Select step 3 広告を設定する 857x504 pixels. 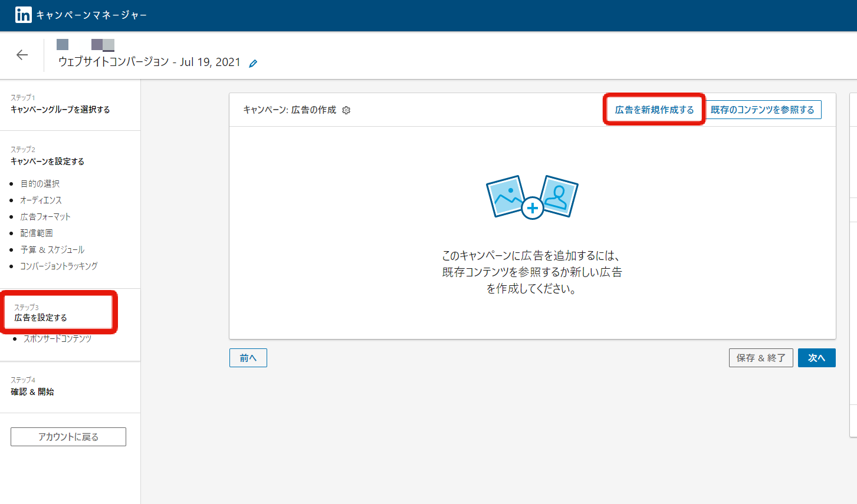tap(41, 318)
